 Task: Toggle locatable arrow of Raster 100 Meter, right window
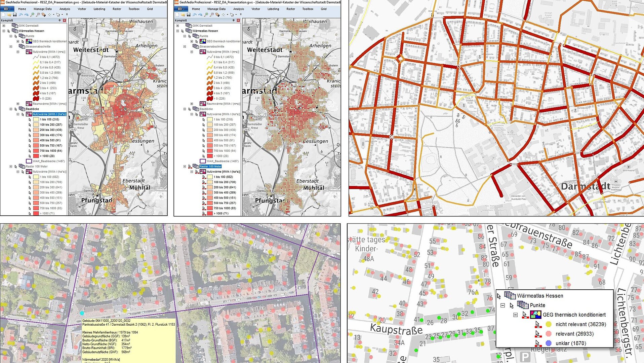[x=190, y=167]
